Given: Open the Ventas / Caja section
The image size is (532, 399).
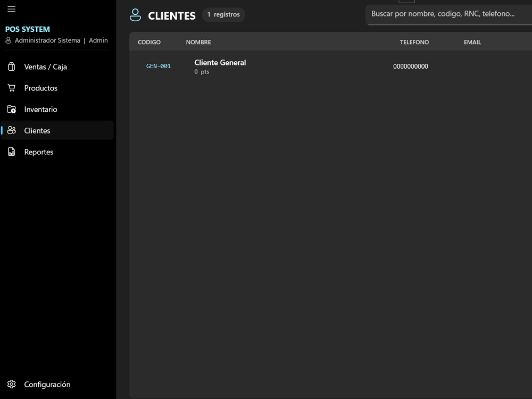Looking at the screenshot, I should pyautogui.click(x=57, y=66).
